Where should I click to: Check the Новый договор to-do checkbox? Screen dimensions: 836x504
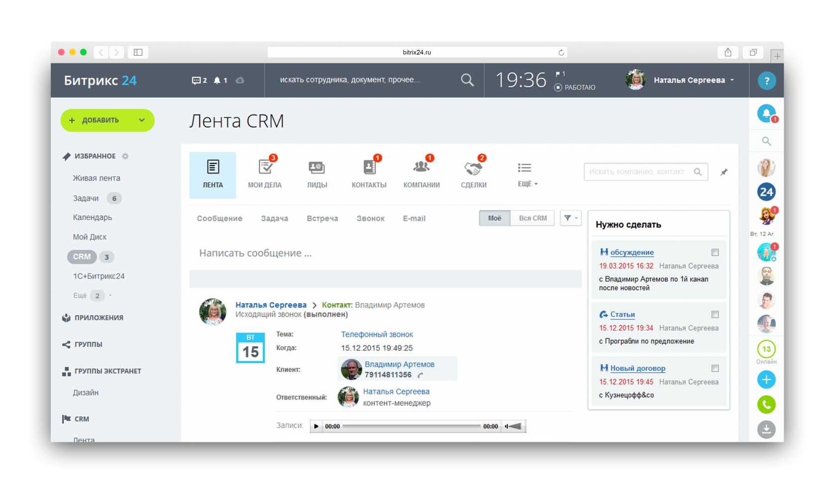point(715,368)
